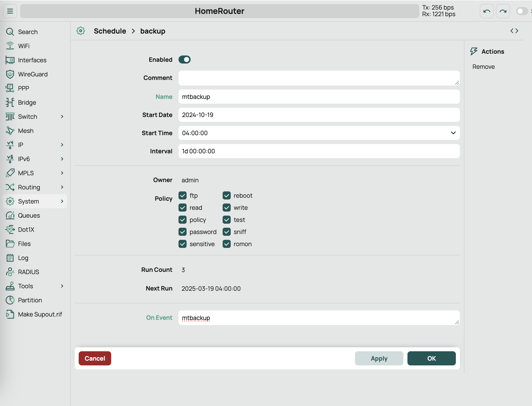Image resolution: width=532 pixels, height=406 pixels.
Task: Expand the Routing submenu chevron
Action: (62, 187)
